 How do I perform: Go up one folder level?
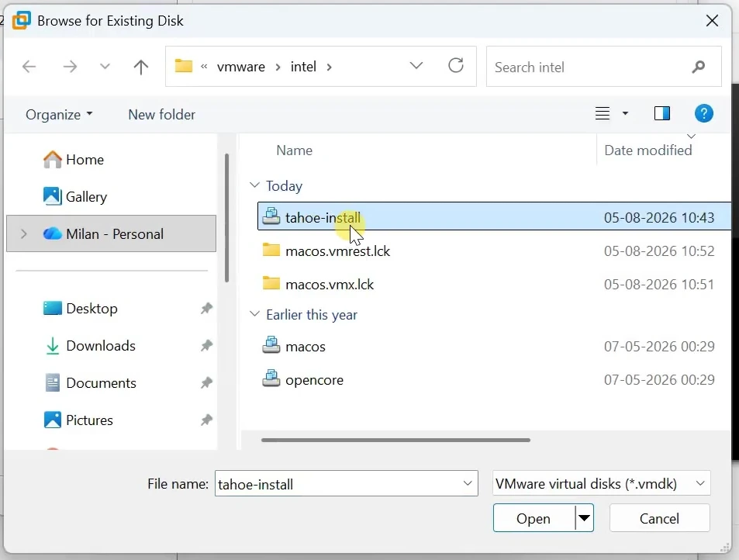click(140, 67)
